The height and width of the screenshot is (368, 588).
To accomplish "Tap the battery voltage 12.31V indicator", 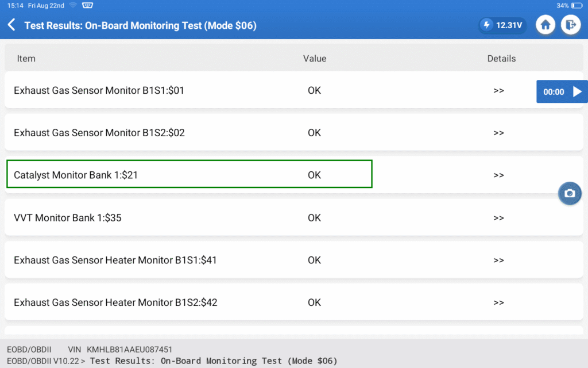I will pyautogui.click(x=502, y=25).
